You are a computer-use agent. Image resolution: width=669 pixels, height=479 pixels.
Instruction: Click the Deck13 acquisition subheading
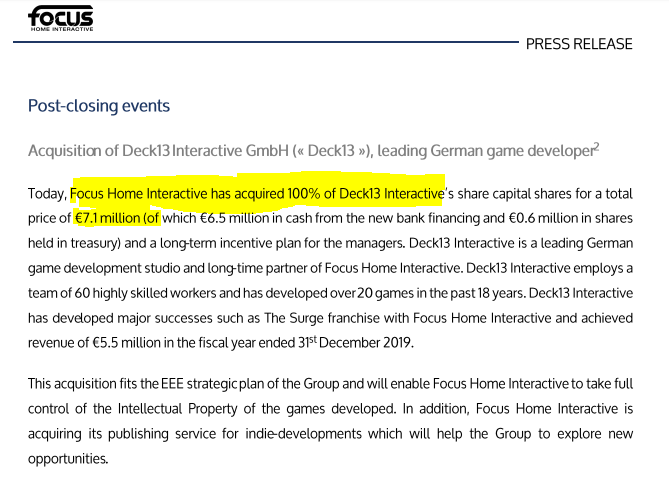310,150
